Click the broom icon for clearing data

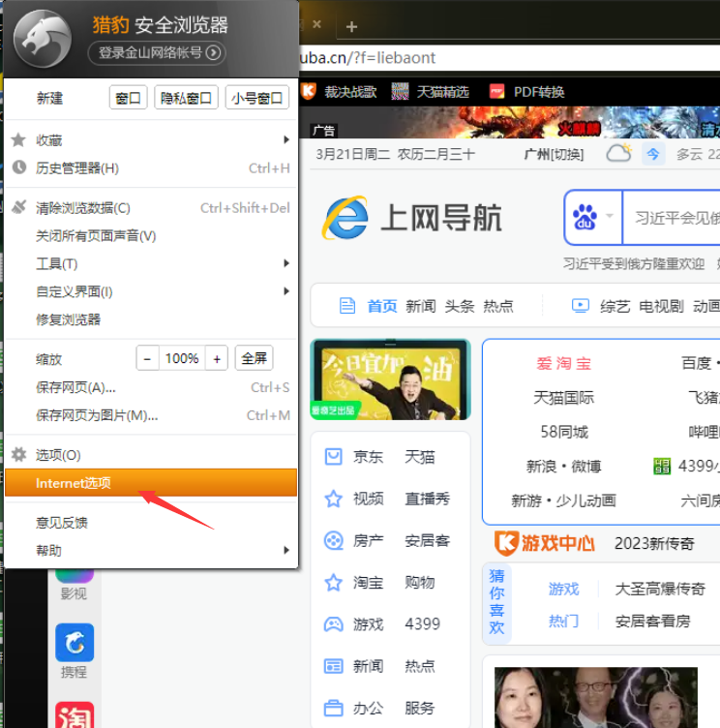tap(18, 207)
